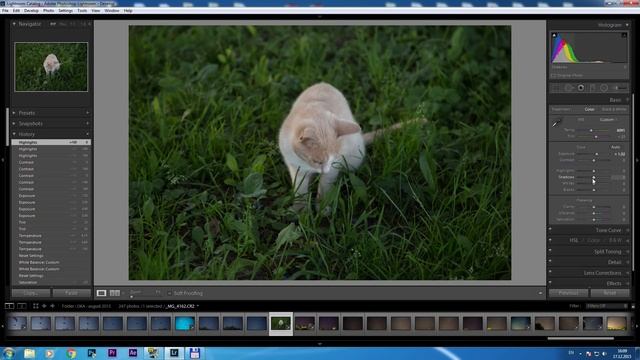Image resolution: width=640 pixels, height=360 pixels.
Task: Go back to previous photo source
Action: click(x=44, y=306)
